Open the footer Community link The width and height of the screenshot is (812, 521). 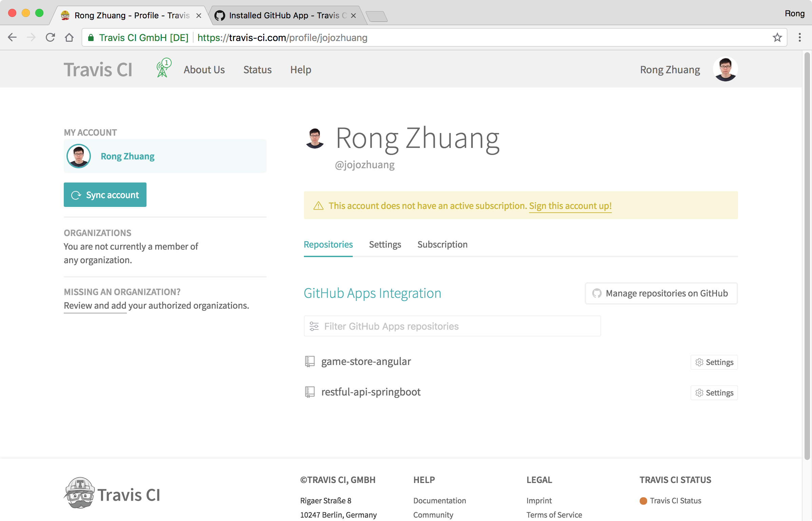[x=433, y=515]
